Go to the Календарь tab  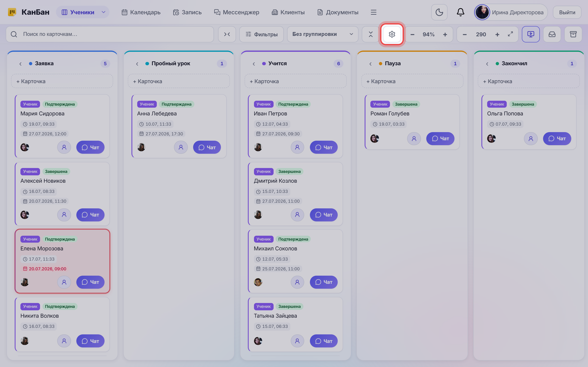pos(141,12)
